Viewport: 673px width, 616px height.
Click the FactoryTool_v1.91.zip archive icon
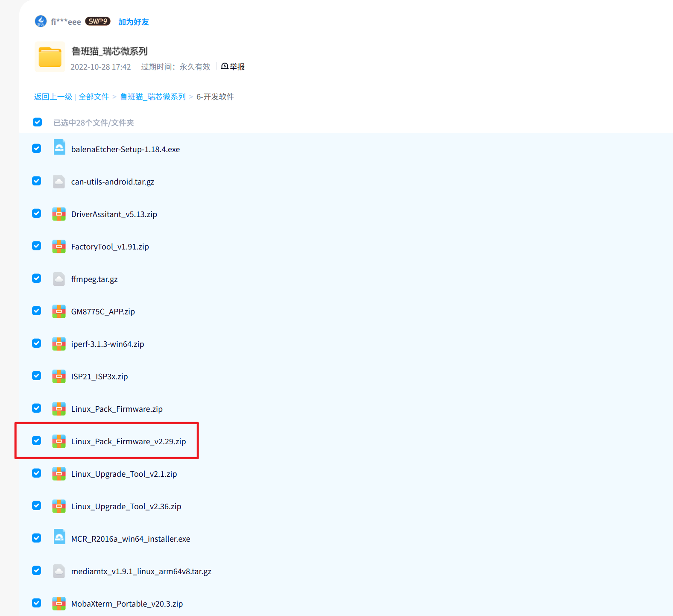pyautogui.click(x=59, y=246)
